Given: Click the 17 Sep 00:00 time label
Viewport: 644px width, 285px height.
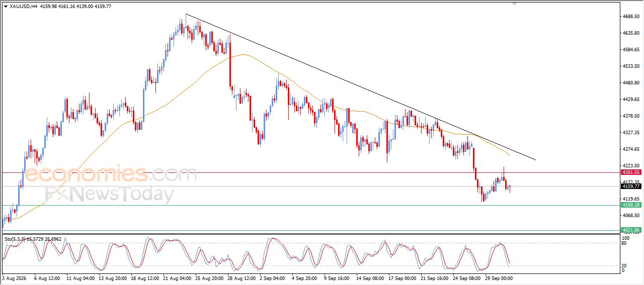Looking at the screenshot, I should click(404, 278).
